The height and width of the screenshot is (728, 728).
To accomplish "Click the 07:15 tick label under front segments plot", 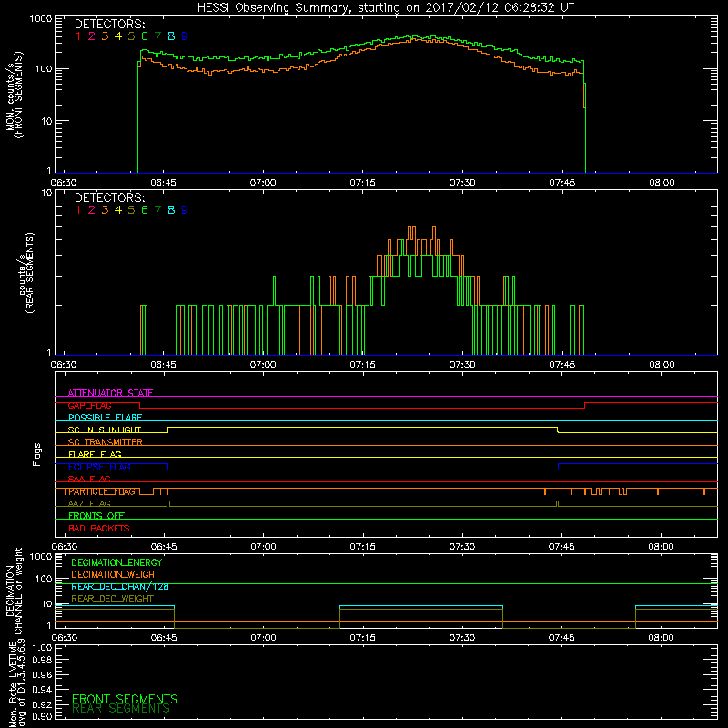I will click(x=362, y=183).
